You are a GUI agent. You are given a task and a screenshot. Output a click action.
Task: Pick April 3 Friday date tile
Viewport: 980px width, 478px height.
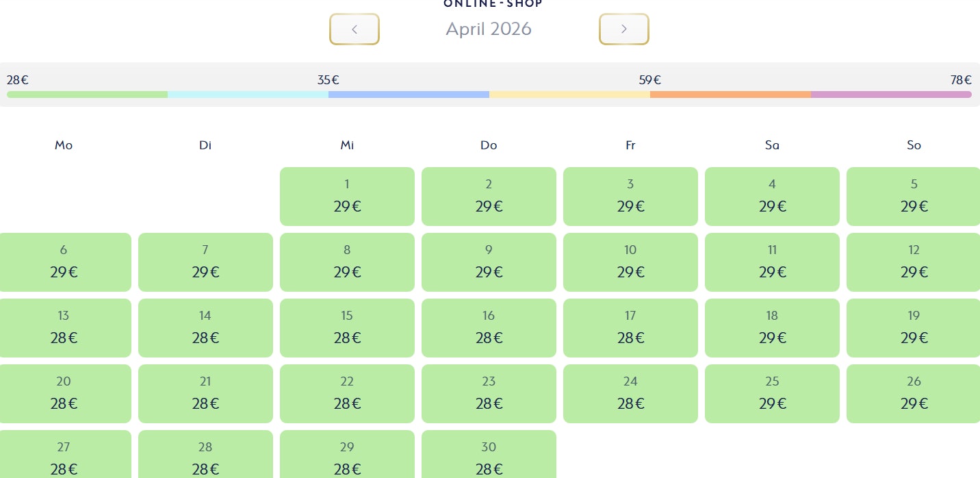coord(630,197)
